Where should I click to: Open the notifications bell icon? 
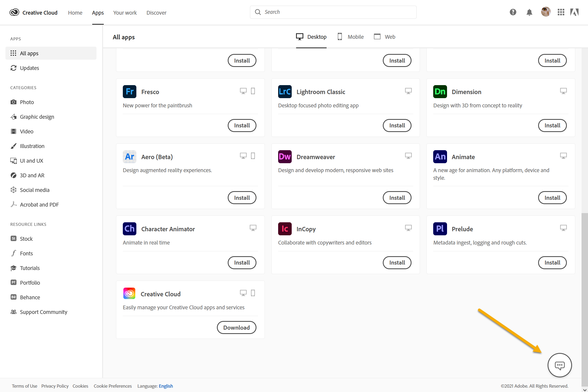coord(529,12)
